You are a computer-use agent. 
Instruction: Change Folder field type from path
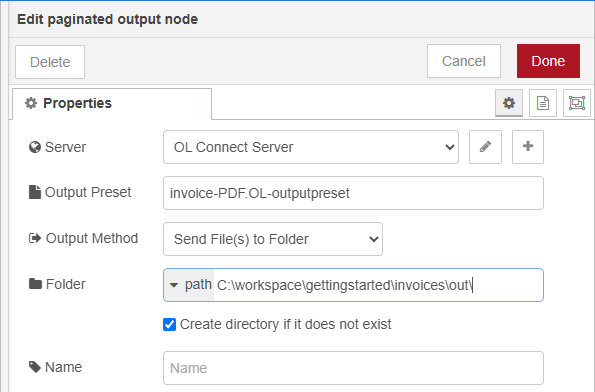(x=190, y=285)
